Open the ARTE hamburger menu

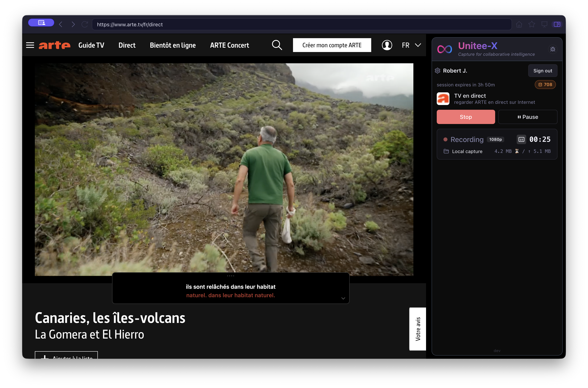click(x=30, y=45)
